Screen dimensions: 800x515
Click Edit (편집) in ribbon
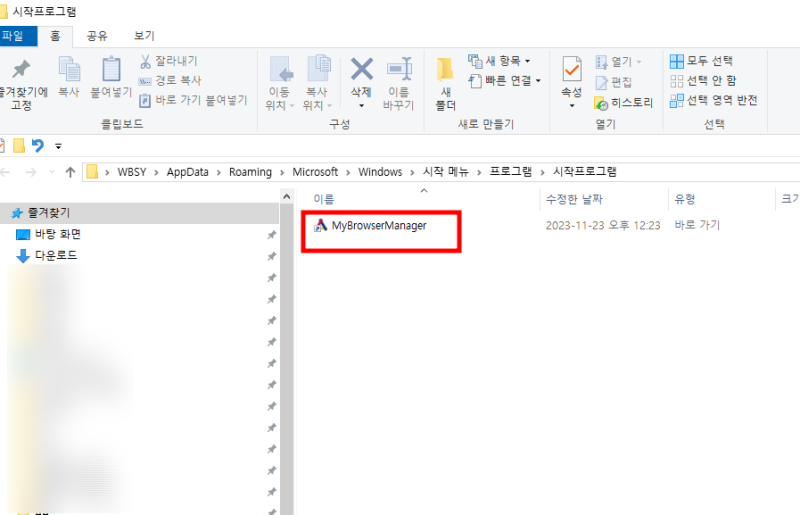click(614, 82)
